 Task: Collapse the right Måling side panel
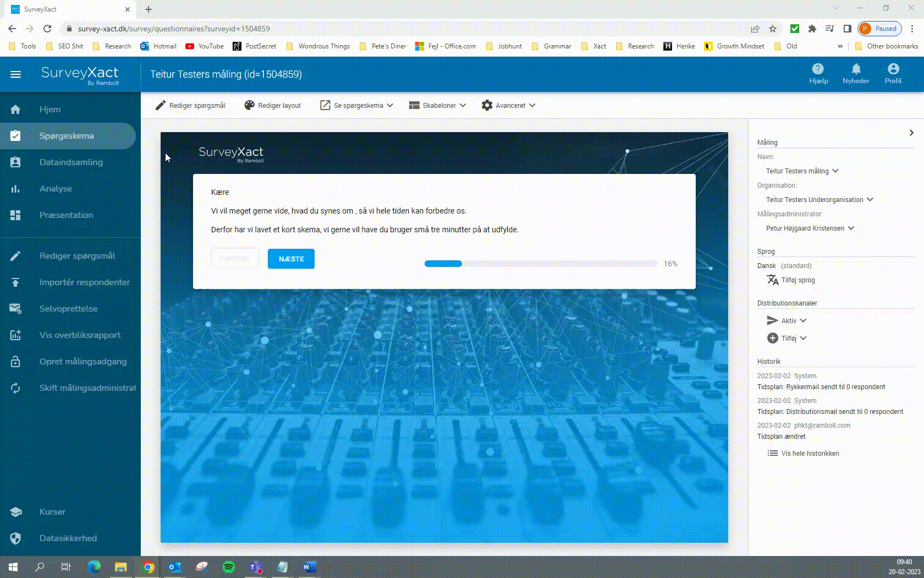(x=911, y=133)
